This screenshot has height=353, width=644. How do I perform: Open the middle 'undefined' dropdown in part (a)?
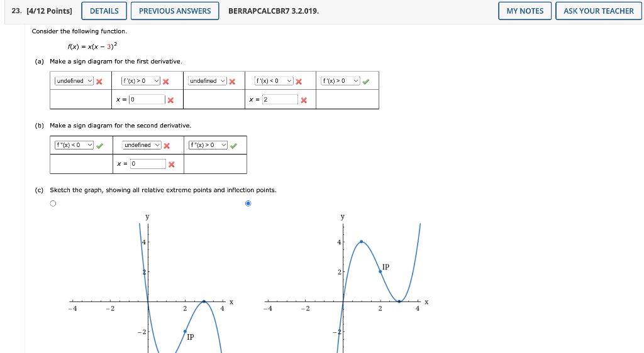click(x=208, y=81)
